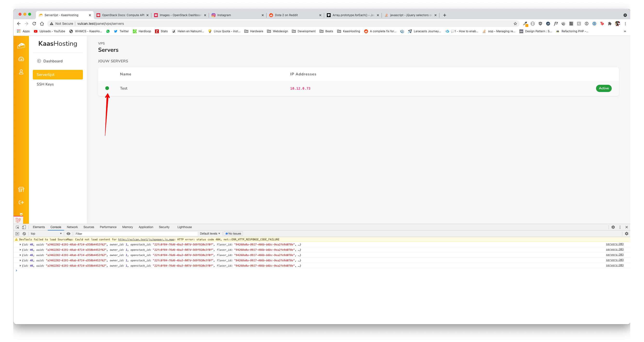Click the user profile icon in sidebar
This screenshot has width=644, height=342.
(21, 72)
